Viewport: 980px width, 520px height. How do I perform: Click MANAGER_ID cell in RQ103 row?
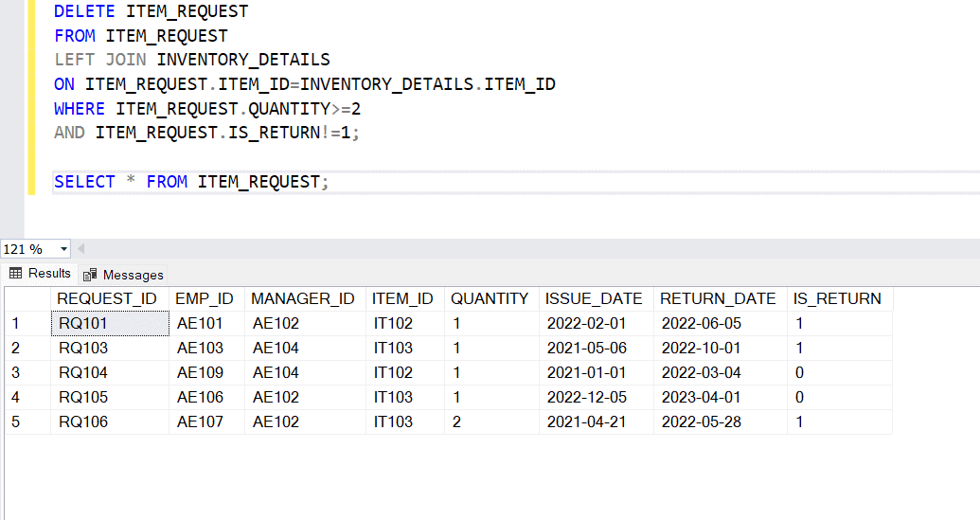tap(305, 349)
